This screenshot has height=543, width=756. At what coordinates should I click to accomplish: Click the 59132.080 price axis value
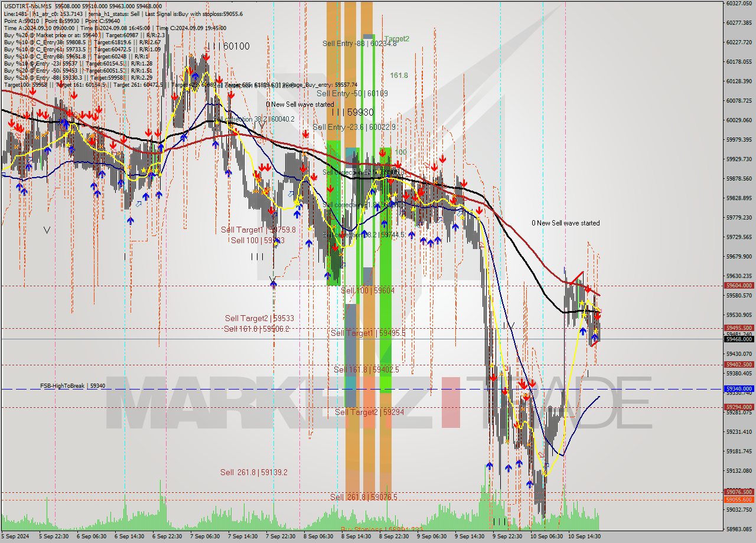(x=738, y=470)
